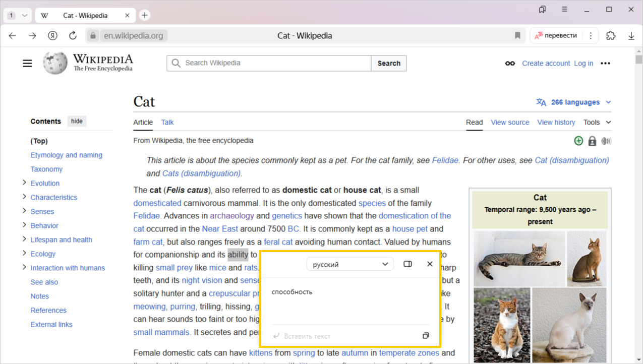Switch to the Talk tab

167,123
